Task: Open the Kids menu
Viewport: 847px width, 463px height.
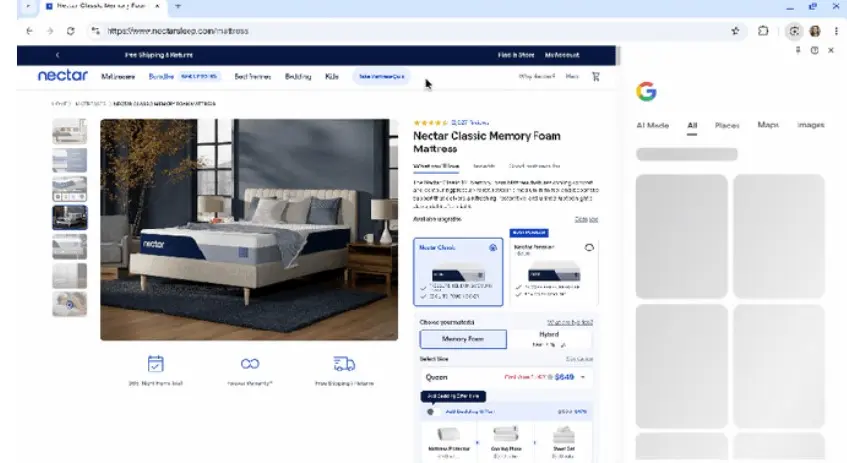Action: 332,77
